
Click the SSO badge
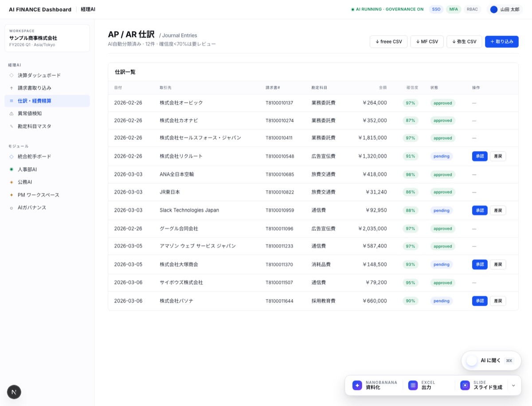coord(436,9)
